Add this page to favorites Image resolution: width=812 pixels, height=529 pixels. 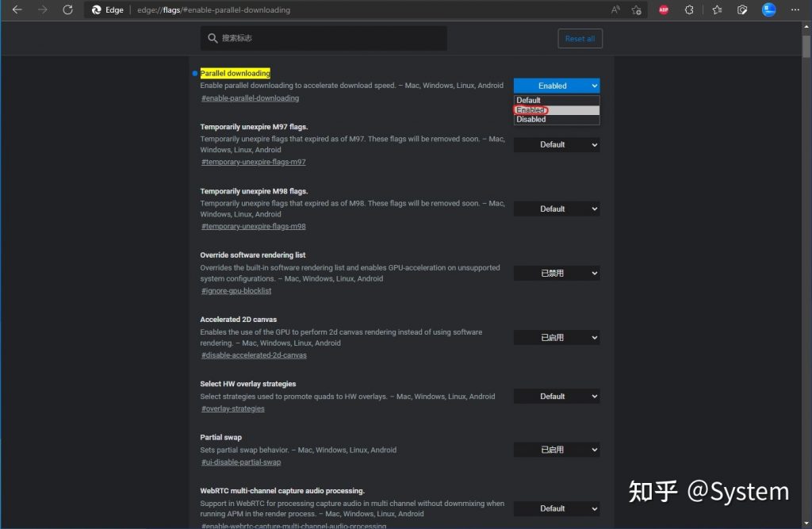(637, 10)
